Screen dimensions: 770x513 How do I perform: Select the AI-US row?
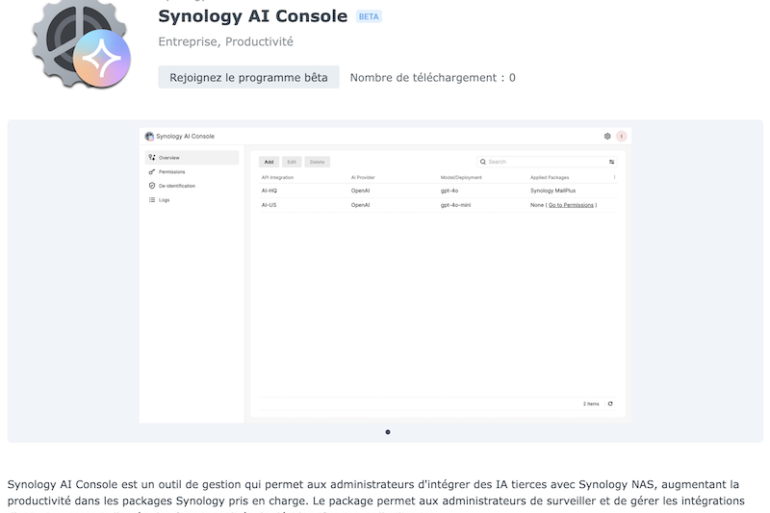[438, 205]
